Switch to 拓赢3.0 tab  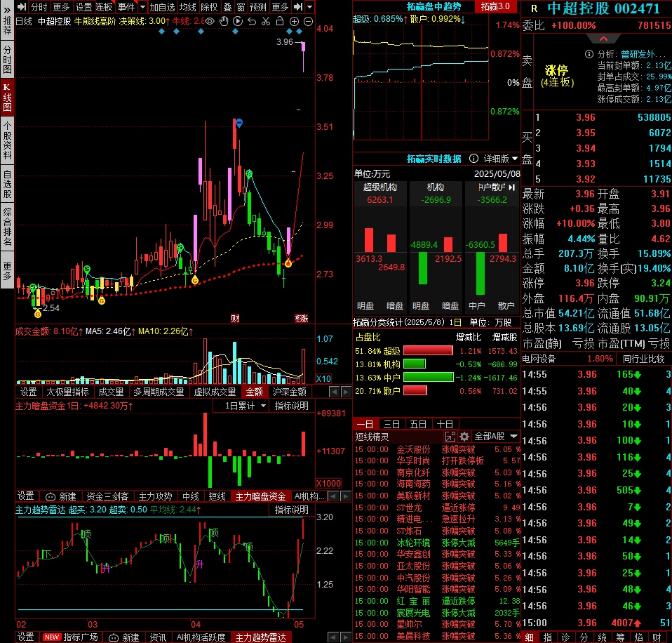496,6
